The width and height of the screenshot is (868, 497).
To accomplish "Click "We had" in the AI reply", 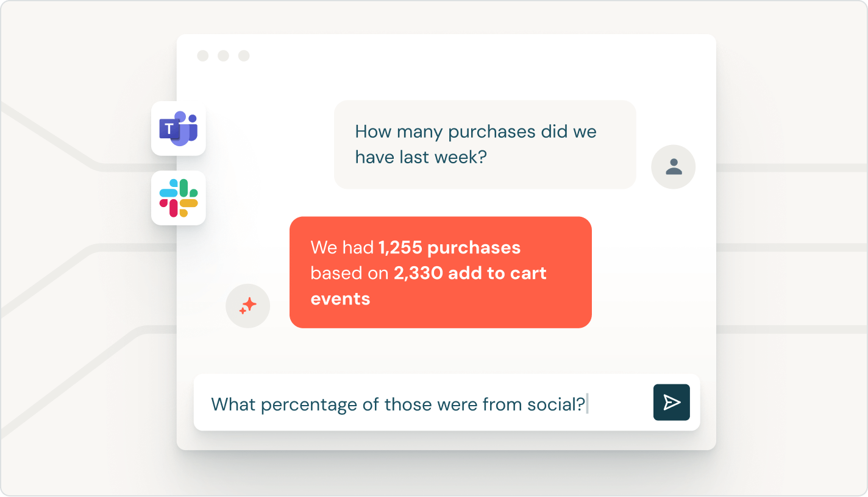I will click(342, 248).
